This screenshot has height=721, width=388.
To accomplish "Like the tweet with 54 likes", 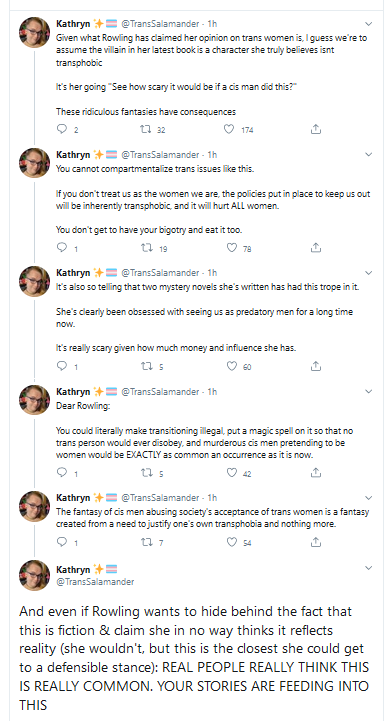I will coord(232,542).
